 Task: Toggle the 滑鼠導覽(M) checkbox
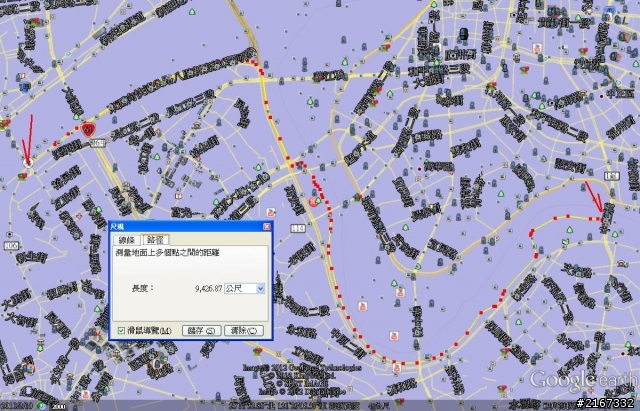[x=121, y=330]
